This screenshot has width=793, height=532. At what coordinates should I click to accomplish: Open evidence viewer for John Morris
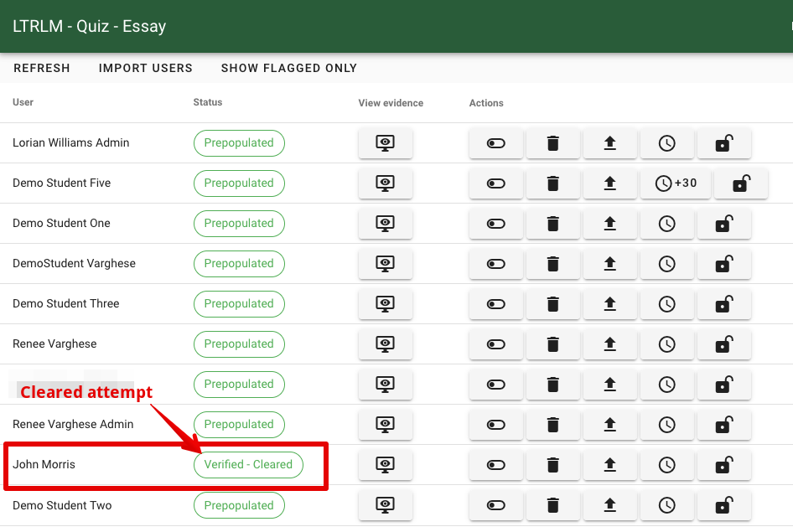click(x=385, y=465)
